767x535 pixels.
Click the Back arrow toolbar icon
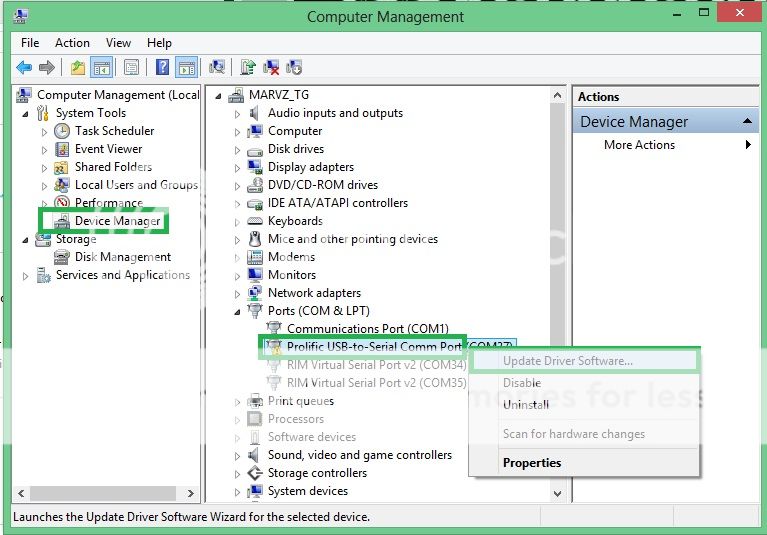click(x=24, y=67)
